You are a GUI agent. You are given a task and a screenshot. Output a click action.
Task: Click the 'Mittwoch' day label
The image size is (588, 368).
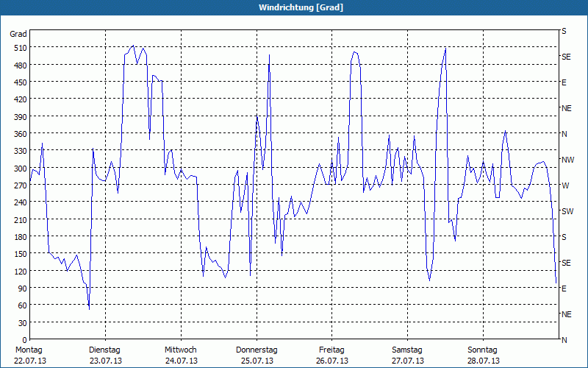click(x=181, y=350)
